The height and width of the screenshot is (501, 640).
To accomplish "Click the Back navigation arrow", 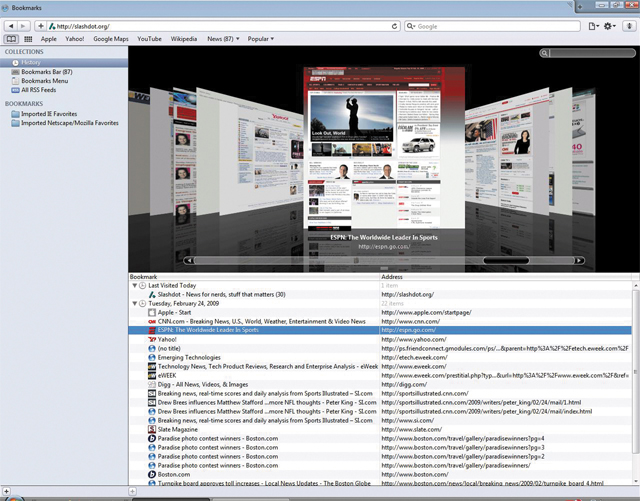I will click(11, 26).
